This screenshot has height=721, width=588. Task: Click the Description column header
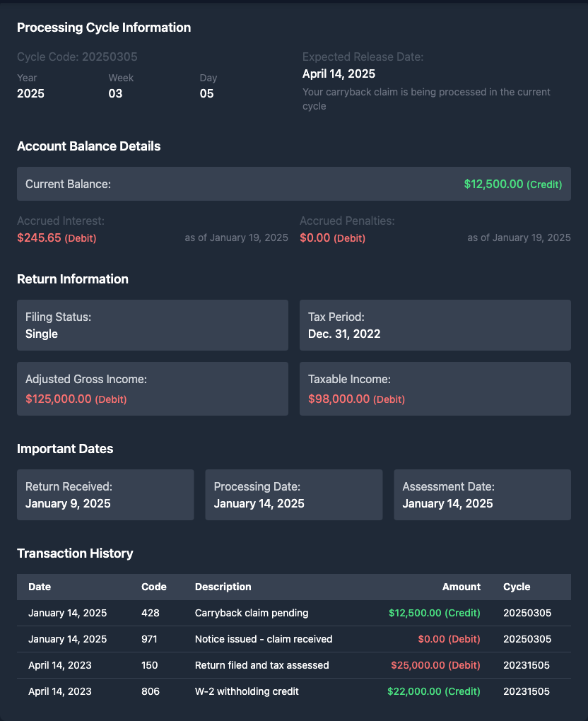(223, 587)
